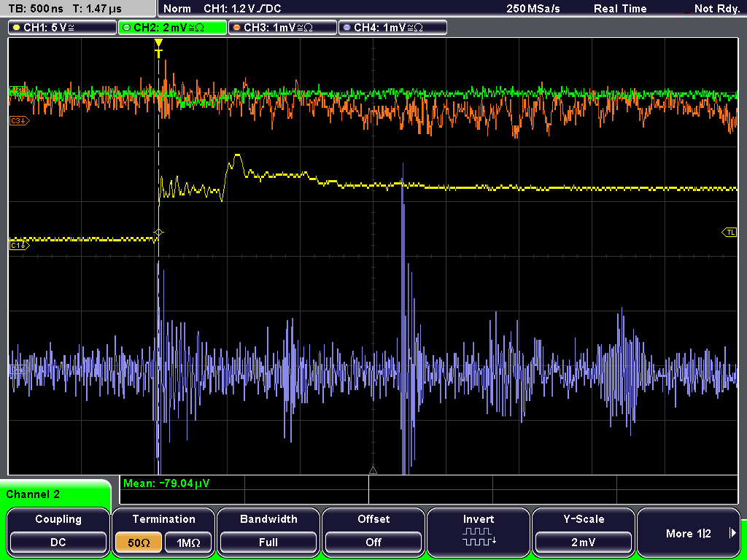Screen dimensions: 747x560
Task: Click the gray time reference triangle at bottom
Action: tap(373, 470)
